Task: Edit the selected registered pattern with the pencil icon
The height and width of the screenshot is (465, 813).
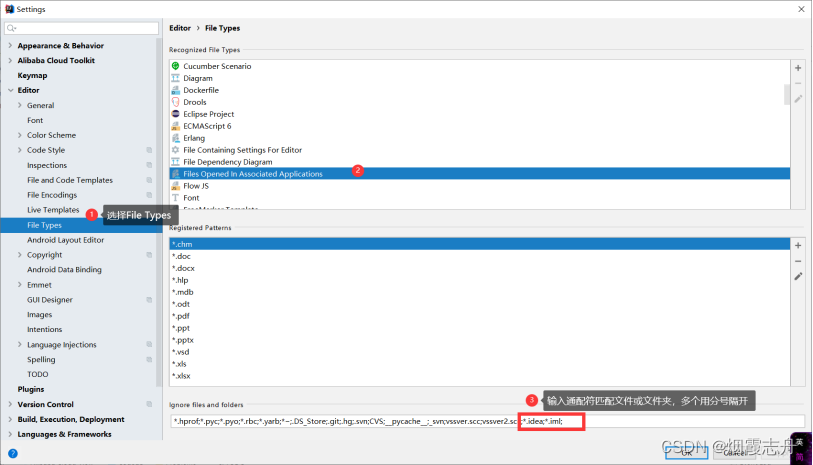Action: (x=798, y=276)
